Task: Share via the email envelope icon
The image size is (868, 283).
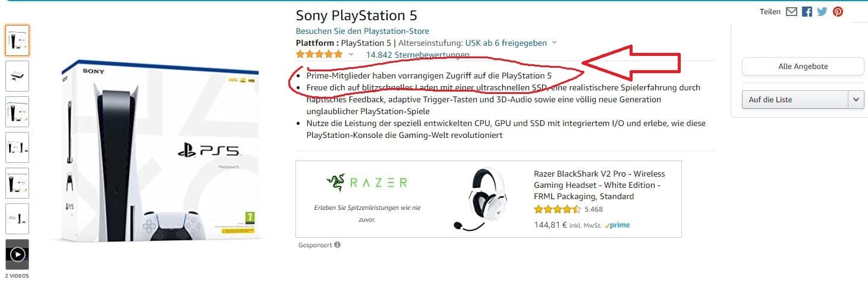Action: click(791, 11)
